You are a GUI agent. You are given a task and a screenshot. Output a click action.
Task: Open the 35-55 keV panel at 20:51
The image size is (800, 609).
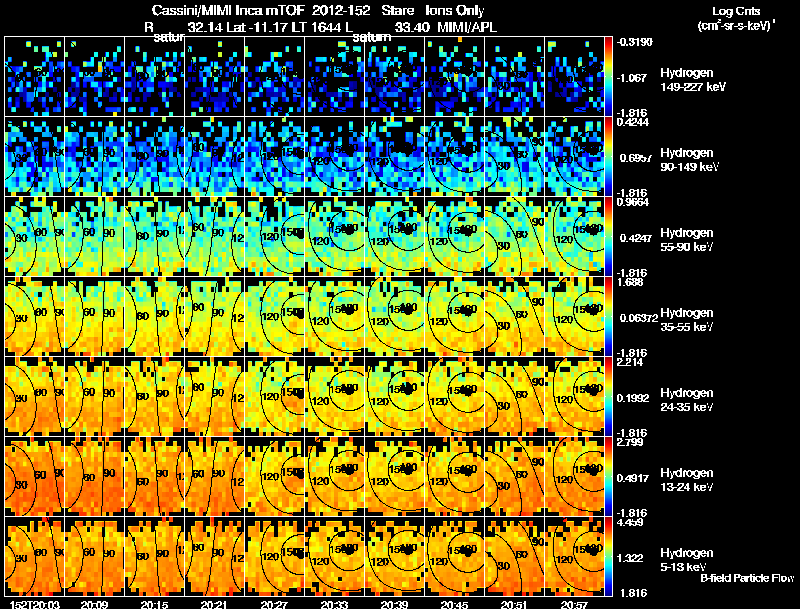[514, 317]
